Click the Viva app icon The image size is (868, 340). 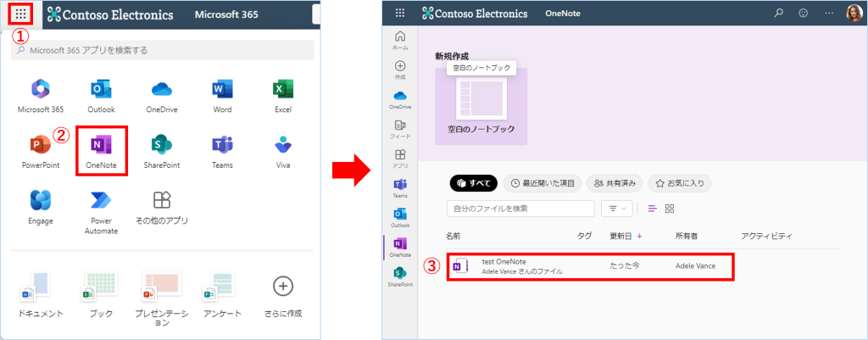pos(283,147)
